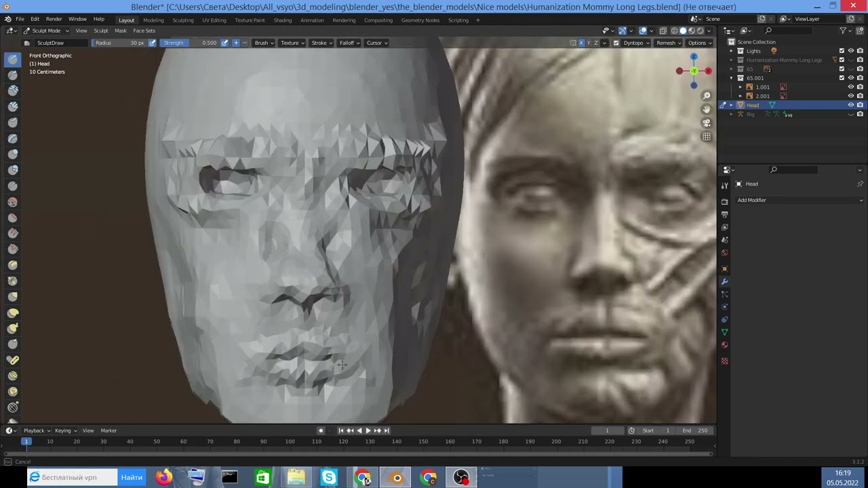The image size is (868, 488).
Task: Click the zoom viewport gizmo icon
Action: (x=707, y=96)
